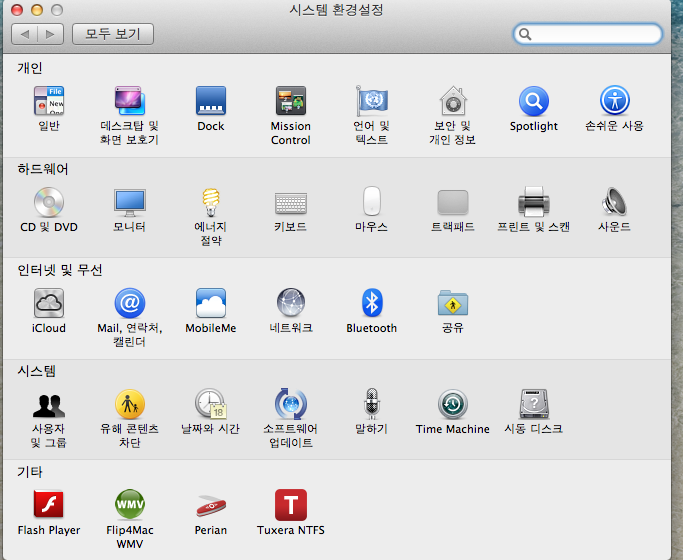Open the 공유 sharing preferences
Image resolution: width=683 pixels, height=560 pixels.
click(453, 303)
